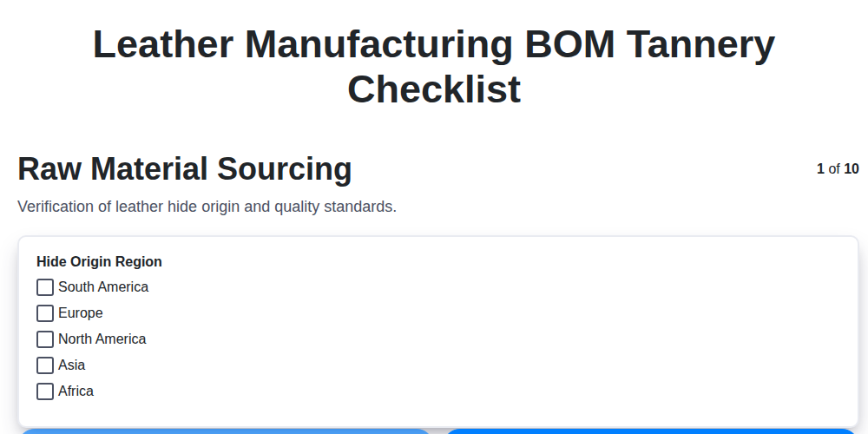Screen dimensions: 868x434
Task: Select the Asia checkbox square
Action: pos(45,365)
